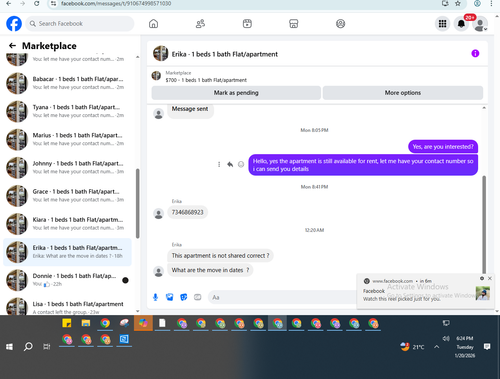Open the Johnny conversation
Screen dimensions: 500x379
click(x=67, y=167)
